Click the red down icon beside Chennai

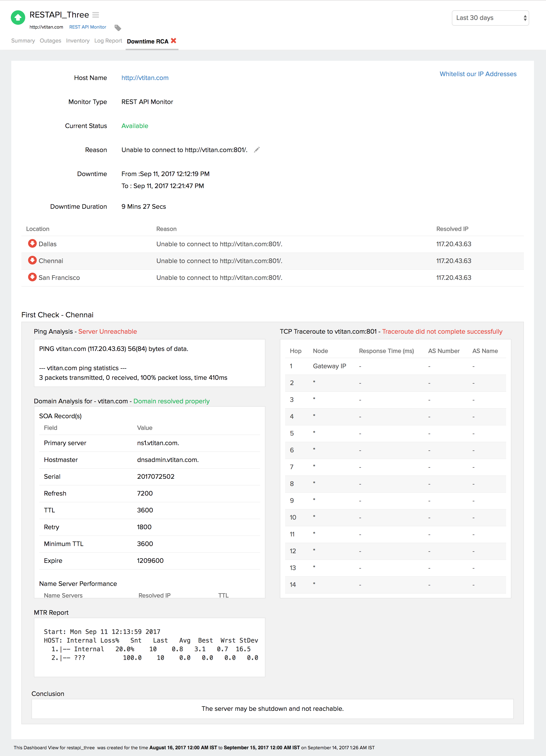(x=32, y=260)
